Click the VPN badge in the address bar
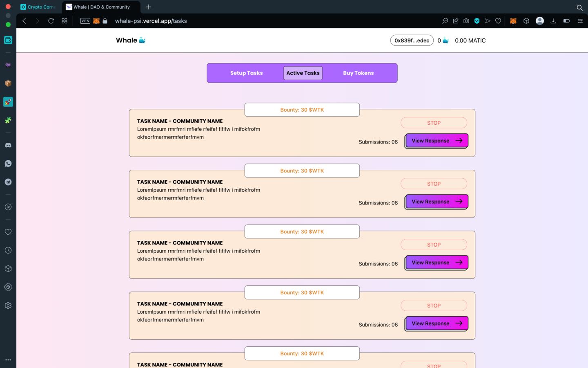Viewport: 588px width, 368px height. click(85, 21)
